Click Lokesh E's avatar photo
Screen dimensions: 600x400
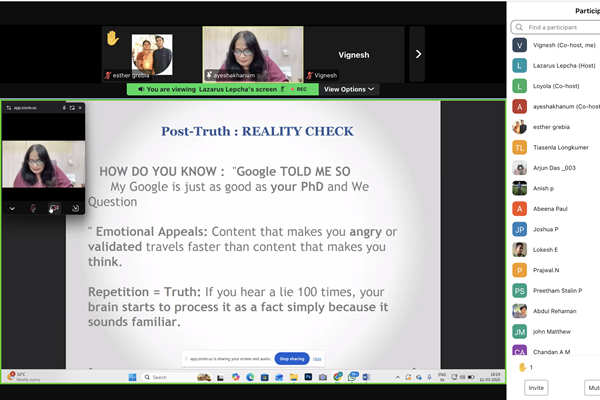(519, 250)
